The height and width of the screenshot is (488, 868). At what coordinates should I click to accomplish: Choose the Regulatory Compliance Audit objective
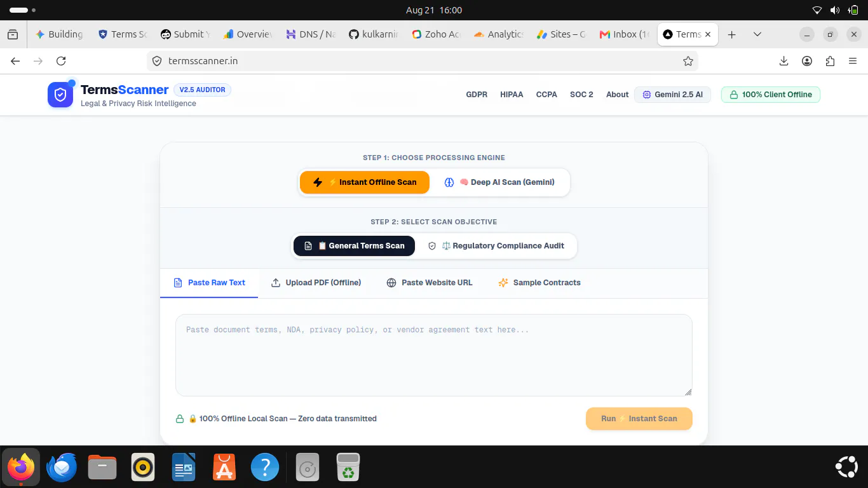(496, 246)
